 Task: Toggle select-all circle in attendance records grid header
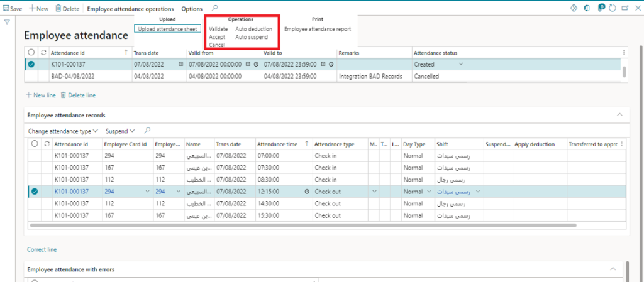(35, 144)
